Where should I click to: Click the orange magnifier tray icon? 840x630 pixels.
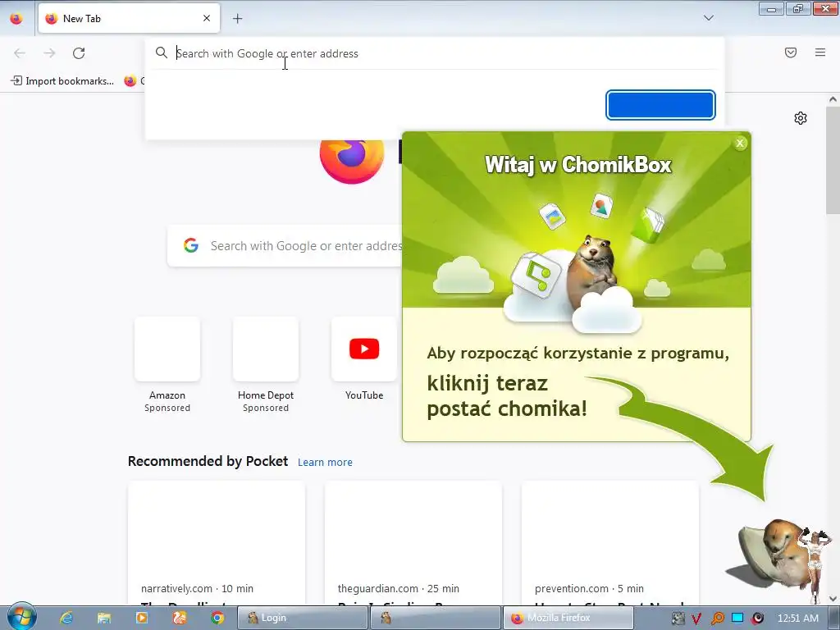(x=717, y=619)
